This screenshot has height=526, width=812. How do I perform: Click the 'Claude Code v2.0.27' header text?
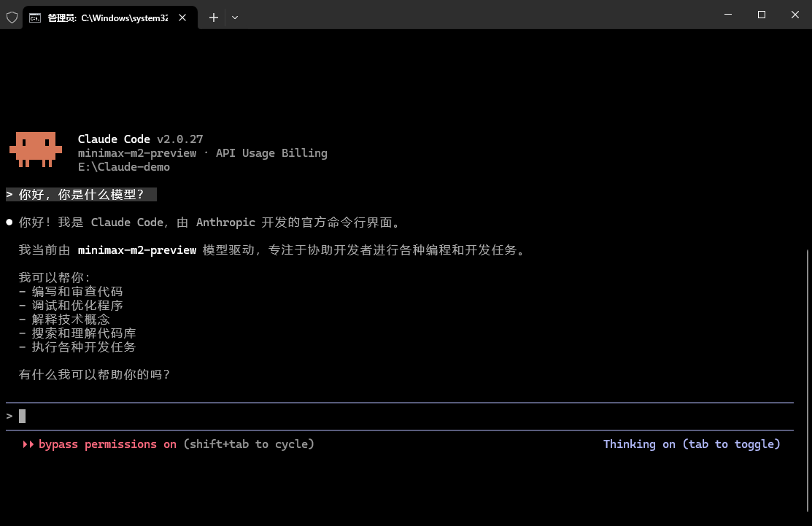point(140,139)
